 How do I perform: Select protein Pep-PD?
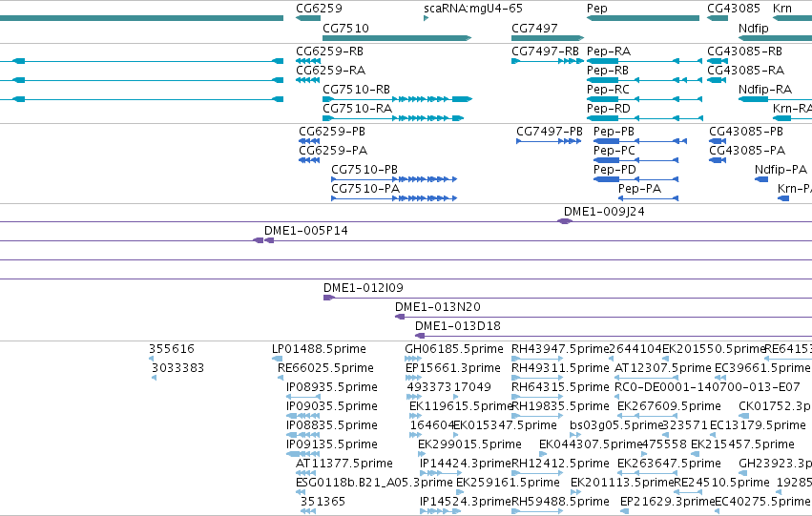[x=635, y=179]
